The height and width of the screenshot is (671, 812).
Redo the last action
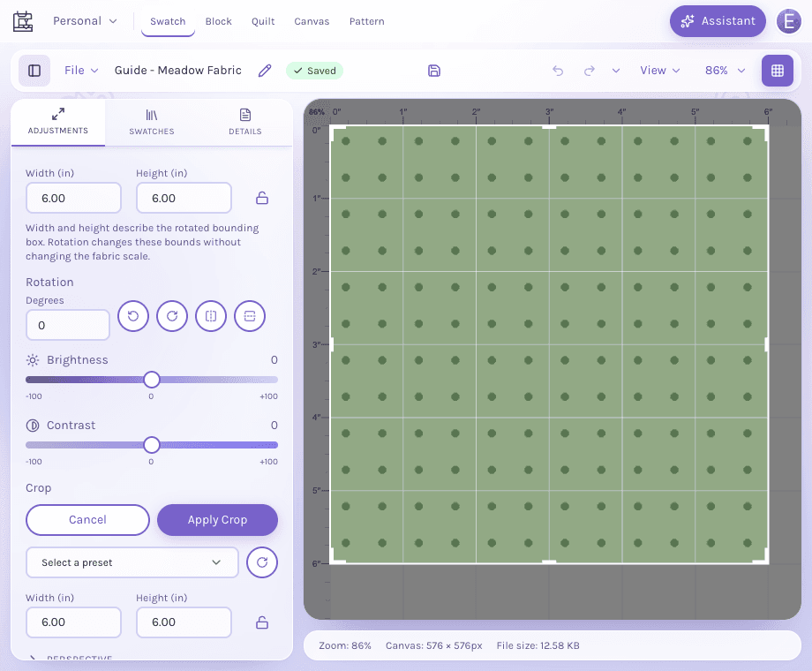click(590, 71)
